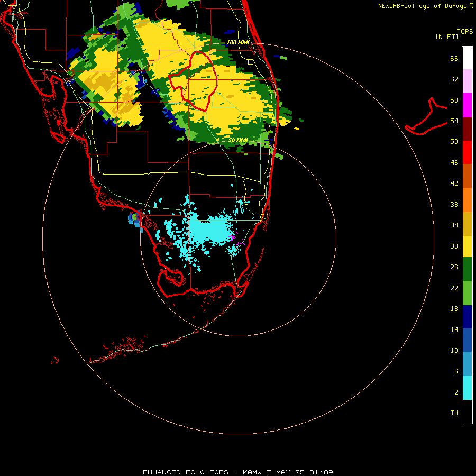Click the small magenta echo pixels near cyan area
Screen dimensions: 476x476
click(233, 237)
